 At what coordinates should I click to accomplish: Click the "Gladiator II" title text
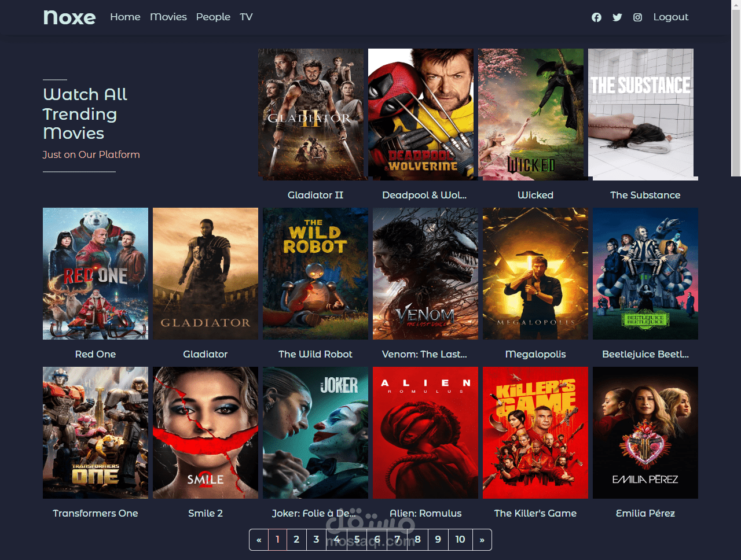tap(316, 195)
